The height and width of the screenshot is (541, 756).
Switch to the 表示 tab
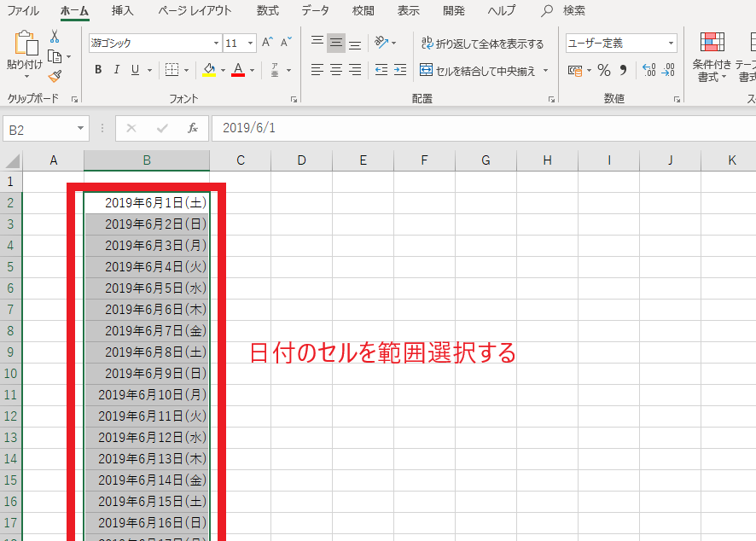[408, 10]
